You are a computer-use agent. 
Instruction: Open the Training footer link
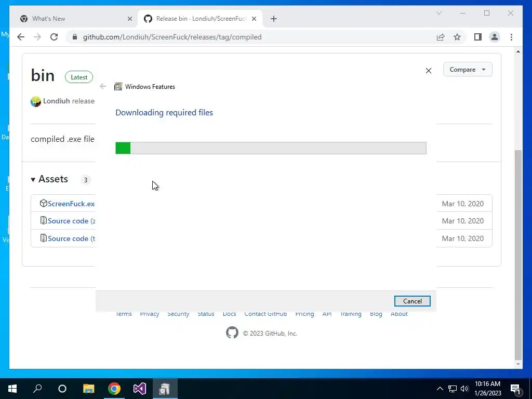point(351,314)
